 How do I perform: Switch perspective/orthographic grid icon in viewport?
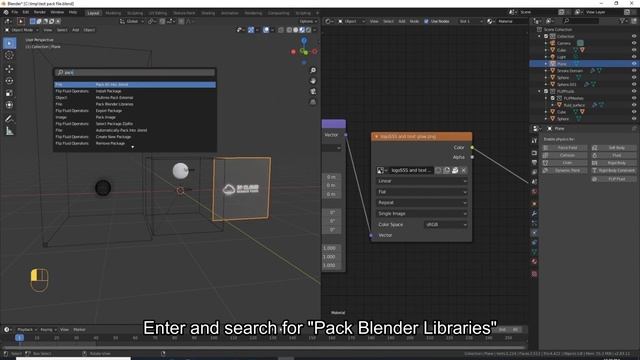pos(313,102)
